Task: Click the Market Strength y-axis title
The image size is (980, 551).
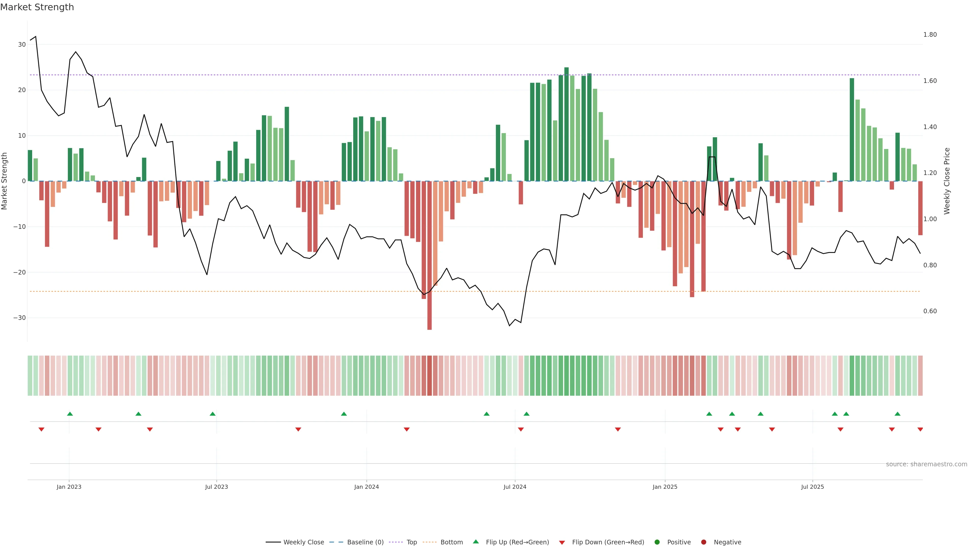Action: point(5,181)
